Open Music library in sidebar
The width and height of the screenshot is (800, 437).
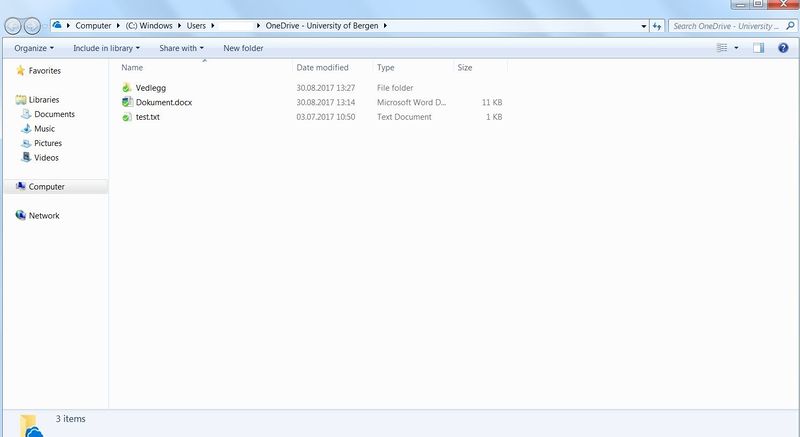(x=44, y=129)
